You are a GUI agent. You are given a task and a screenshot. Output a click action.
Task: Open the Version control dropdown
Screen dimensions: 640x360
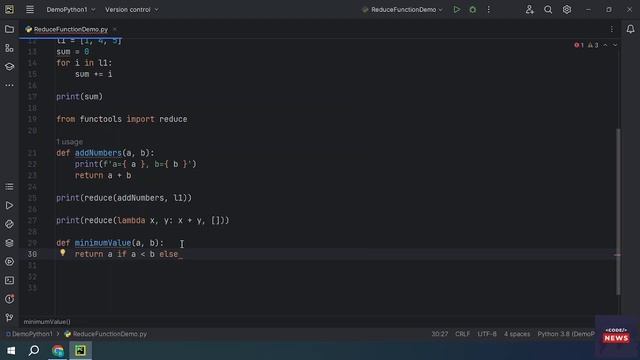(131, 9)
